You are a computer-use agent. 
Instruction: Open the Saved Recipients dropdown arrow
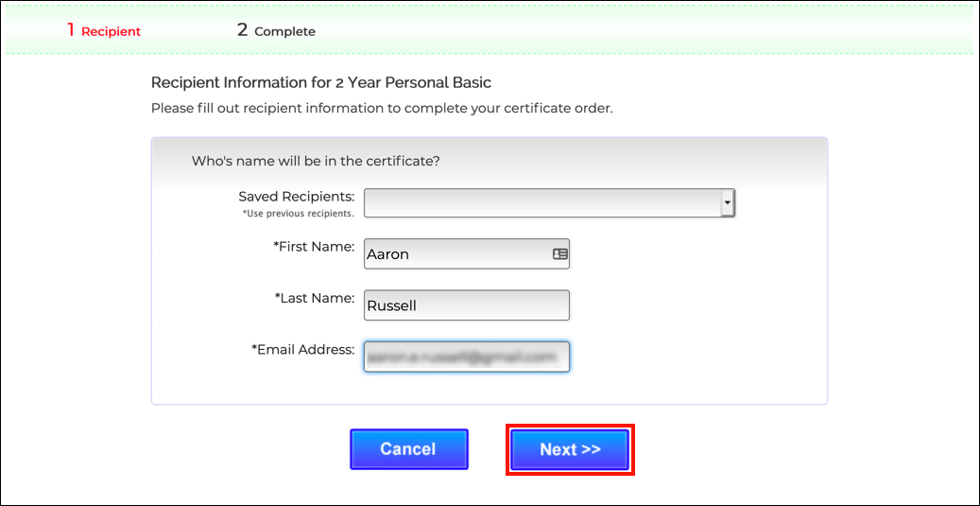click(x=727, y=202)
